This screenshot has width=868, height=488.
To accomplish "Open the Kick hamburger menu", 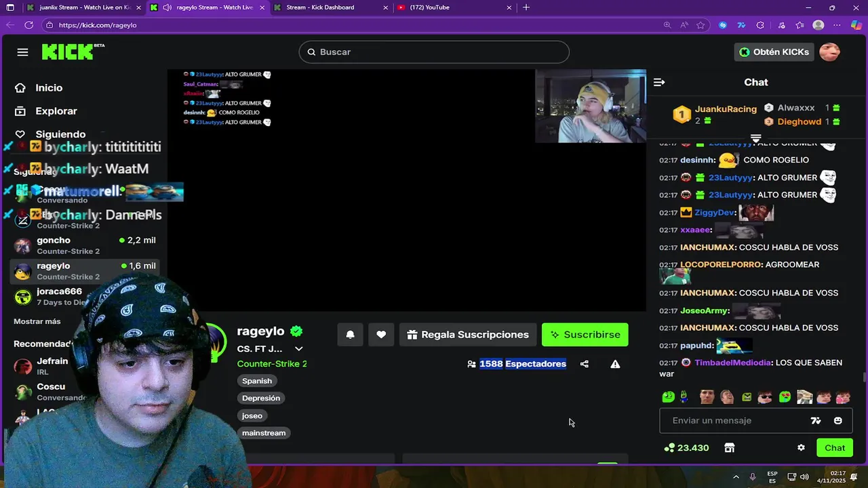I will 22,52.
